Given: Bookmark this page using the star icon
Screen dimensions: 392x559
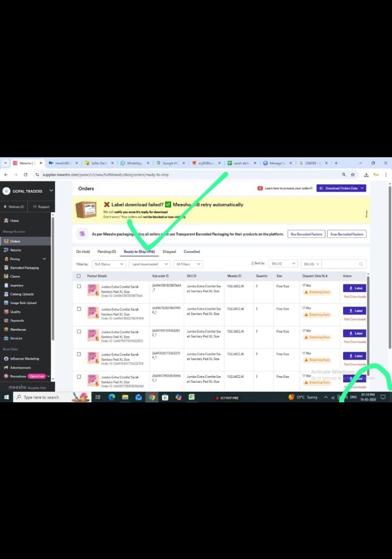Looking at the screenshot, I should coord(353,174).
